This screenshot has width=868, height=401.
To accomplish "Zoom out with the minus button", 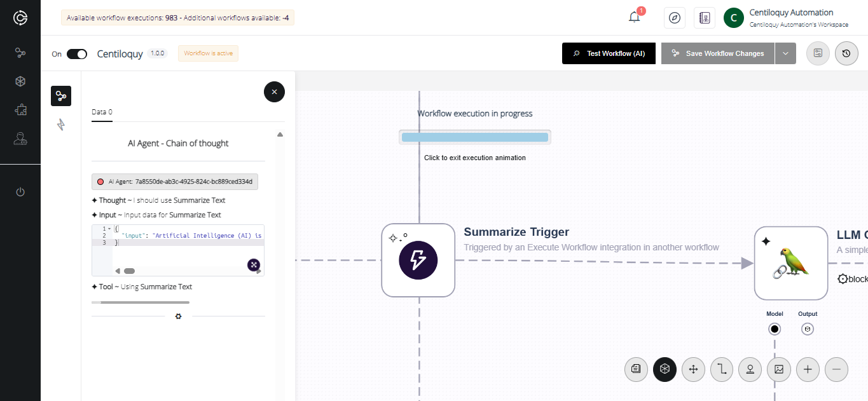I will (836, 369).
